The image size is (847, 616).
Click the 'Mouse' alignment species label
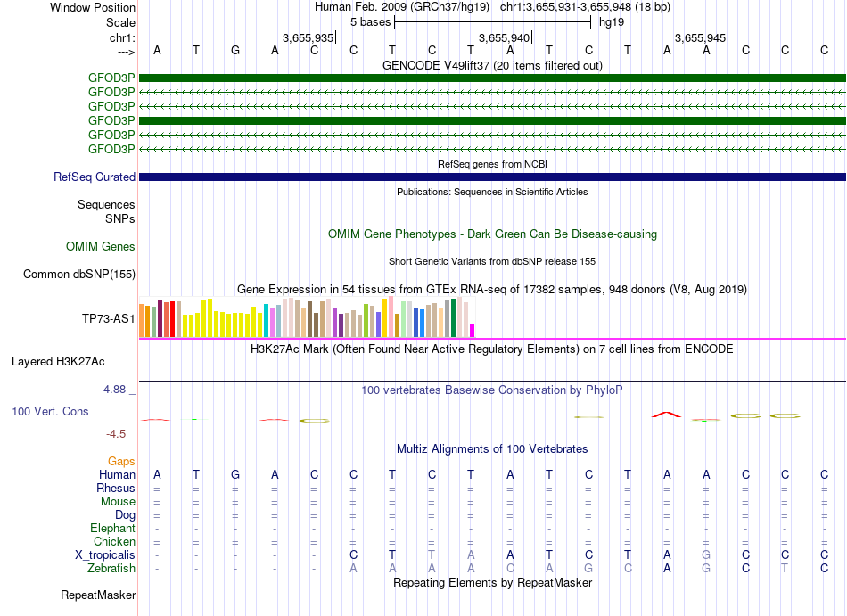click(118, 502)
